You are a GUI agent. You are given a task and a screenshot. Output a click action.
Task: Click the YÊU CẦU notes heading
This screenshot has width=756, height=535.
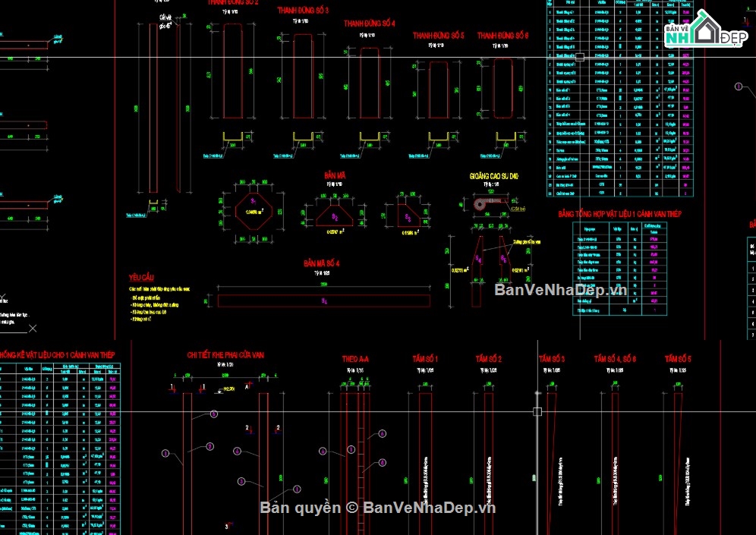coord(141,277)
